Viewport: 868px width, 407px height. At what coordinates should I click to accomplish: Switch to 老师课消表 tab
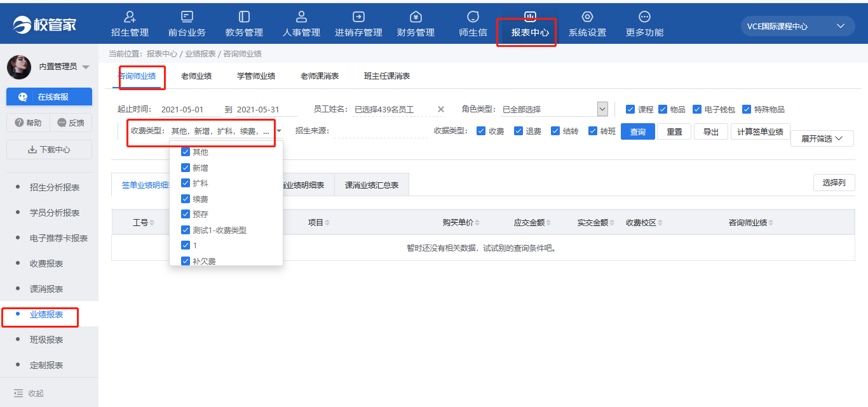click(x=320, y=76)
